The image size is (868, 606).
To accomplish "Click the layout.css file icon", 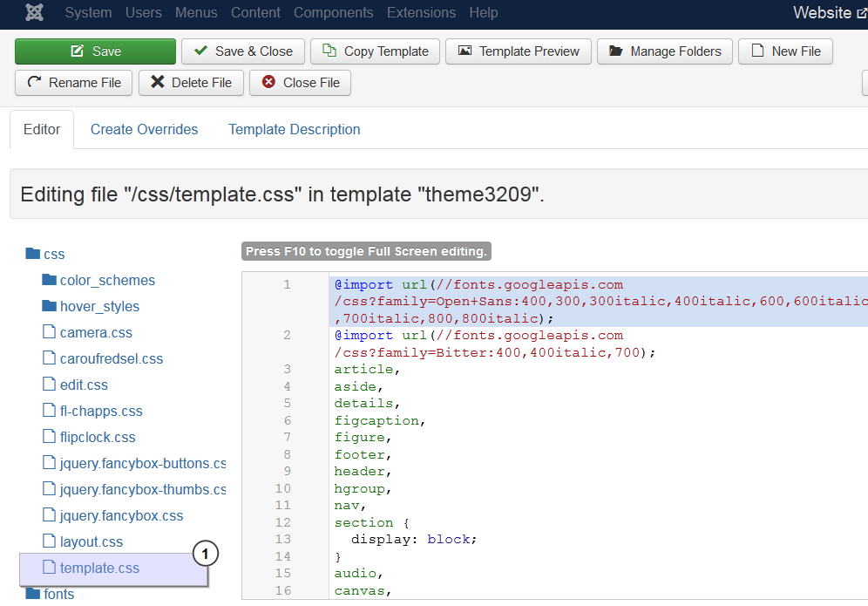I will point(50,540).
